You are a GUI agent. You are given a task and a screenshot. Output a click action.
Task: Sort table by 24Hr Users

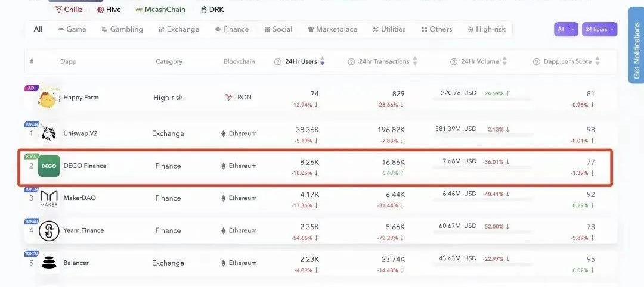[323, 61]
